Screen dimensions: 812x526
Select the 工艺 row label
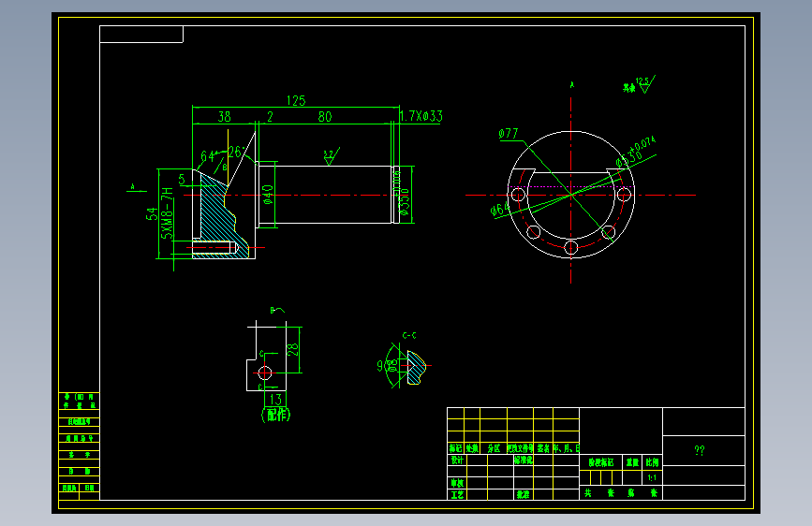[x=457, y=494]
